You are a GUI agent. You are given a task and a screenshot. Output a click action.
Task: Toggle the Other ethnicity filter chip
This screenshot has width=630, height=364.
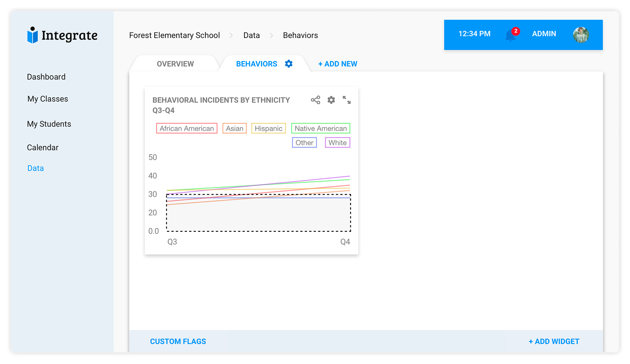pyautogui.click(x=304, y=142)
